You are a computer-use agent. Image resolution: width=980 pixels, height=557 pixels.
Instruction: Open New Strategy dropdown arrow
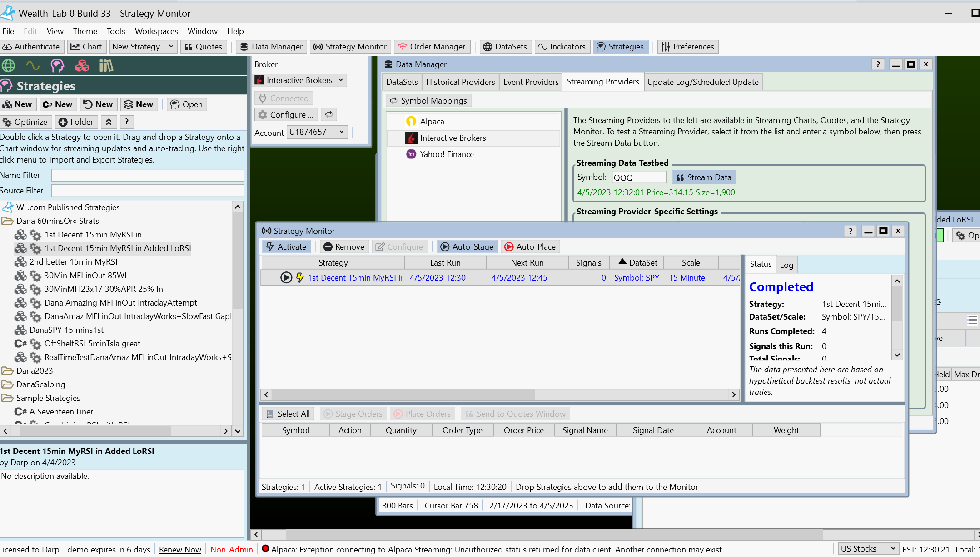171,46
